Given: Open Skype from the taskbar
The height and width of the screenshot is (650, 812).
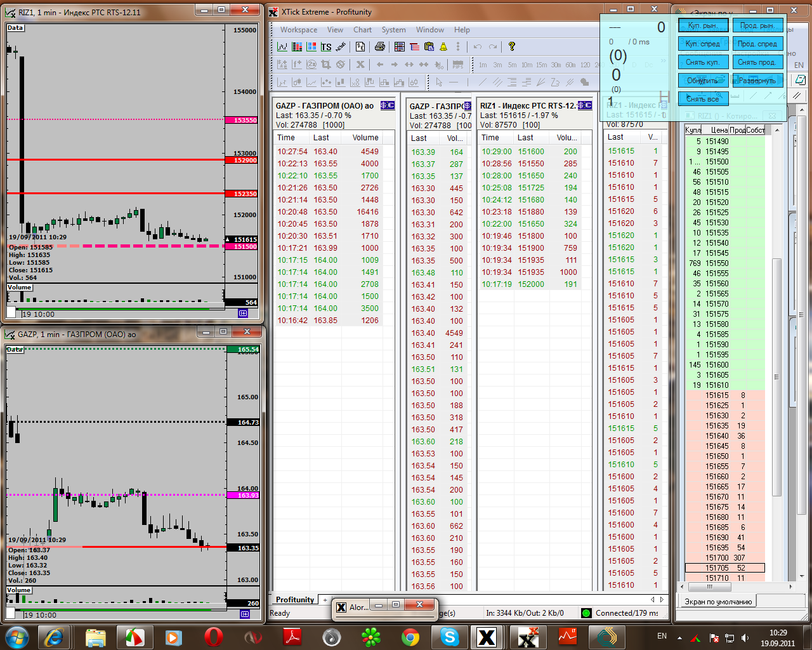Looking at the screenshot, I should [x=450, y=637].
